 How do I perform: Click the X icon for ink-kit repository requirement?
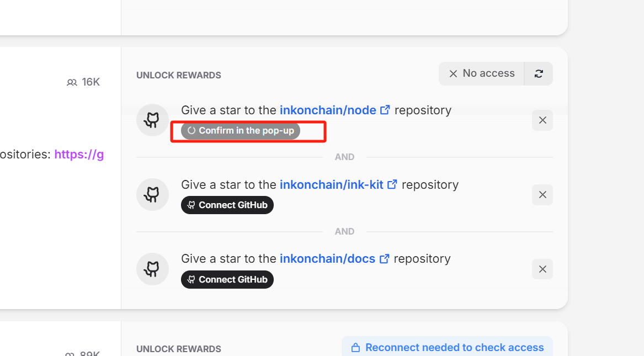(542, 195)
